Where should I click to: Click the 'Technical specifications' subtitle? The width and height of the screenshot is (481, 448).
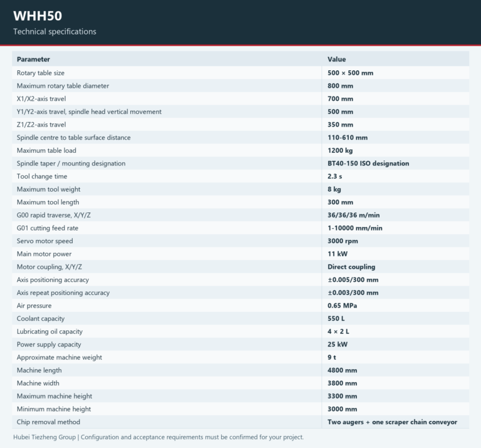coord(54,31)
